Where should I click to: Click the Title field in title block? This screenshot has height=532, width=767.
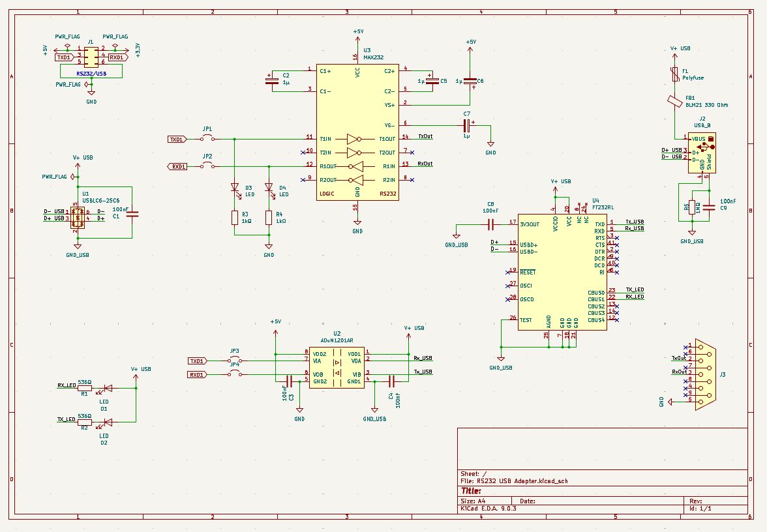pyautogui.click(x=472, y=490)
